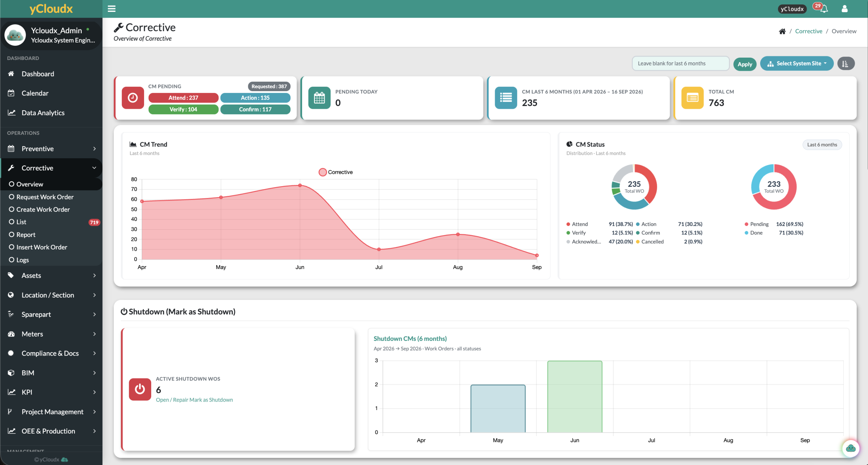Focus the date range input field

[x=680, y=63]
